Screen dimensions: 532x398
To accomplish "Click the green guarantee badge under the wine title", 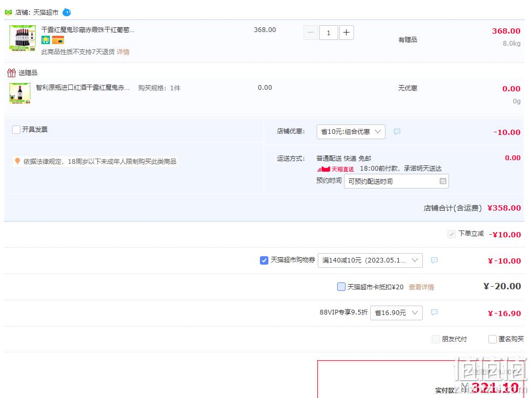I will tap(46, 40).
